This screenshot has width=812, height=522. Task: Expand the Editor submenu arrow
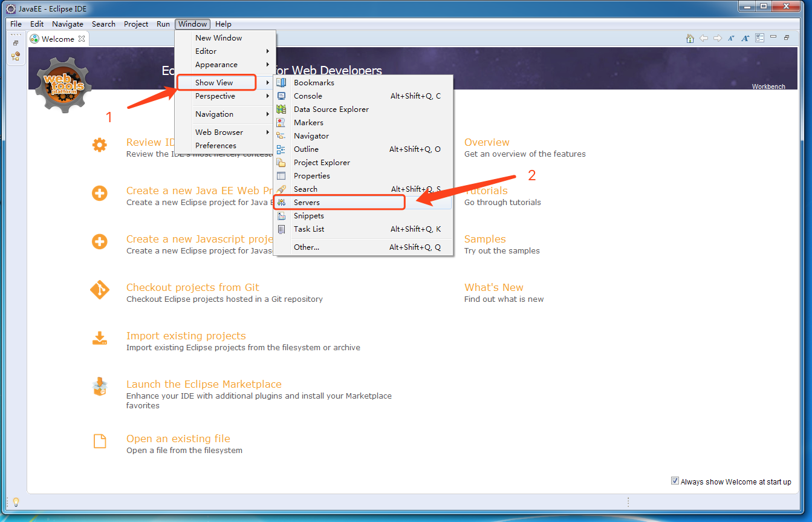268,51
